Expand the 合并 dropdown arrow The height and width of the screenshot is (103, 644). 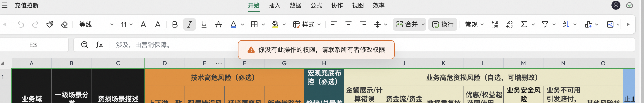click(423, 24)
